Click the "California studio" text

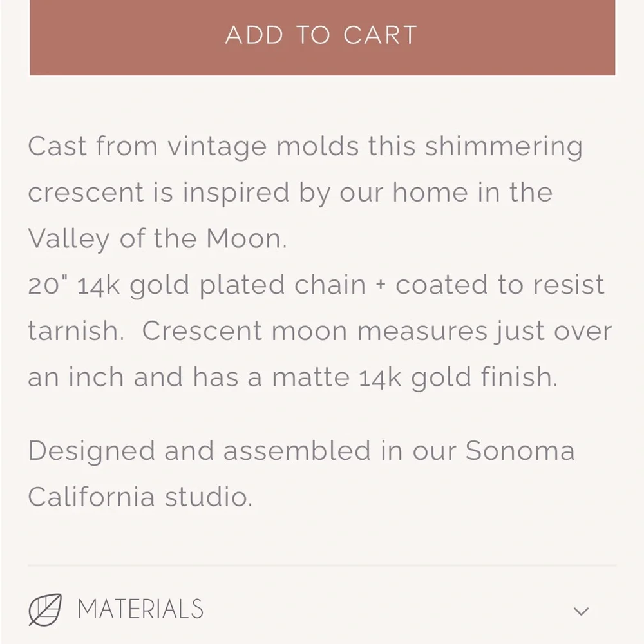point(140,497)
